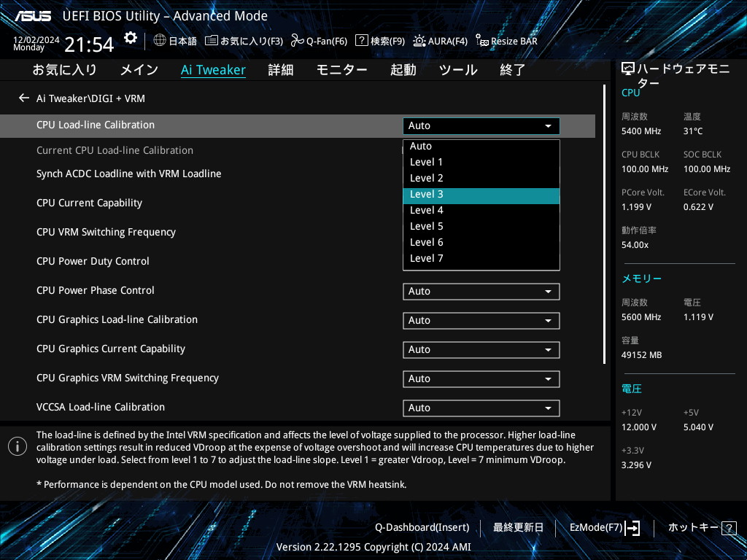Viewport: 747px width, 560px height.
Task: Open VCCSA Load-line Calibration dropdown
Action: coord(481,408)
